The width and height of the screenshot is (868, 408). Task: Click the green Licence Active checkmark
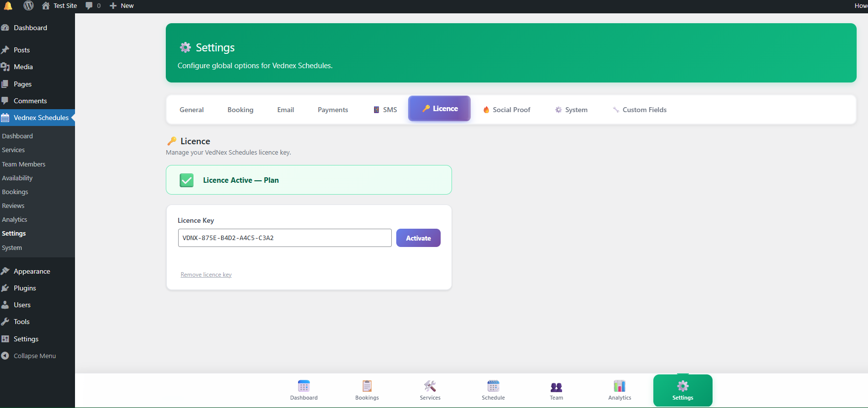[187, 180]
